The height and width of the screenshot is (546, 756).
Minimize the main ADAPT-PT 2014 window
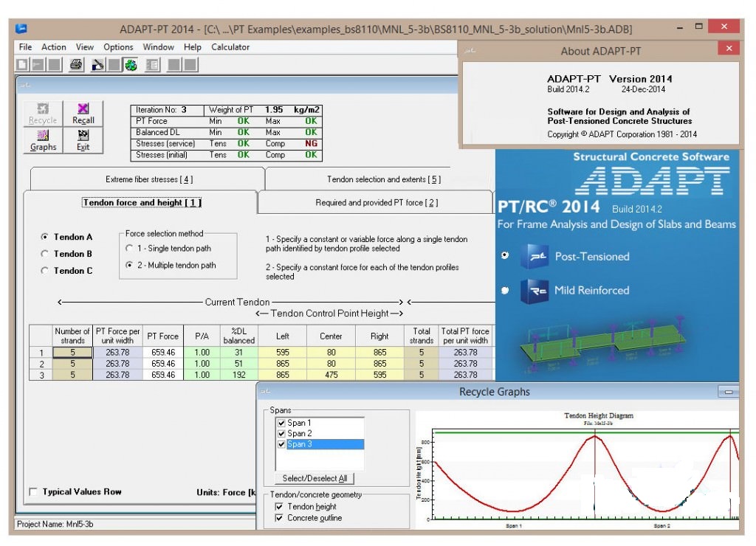tap(680, 28)
